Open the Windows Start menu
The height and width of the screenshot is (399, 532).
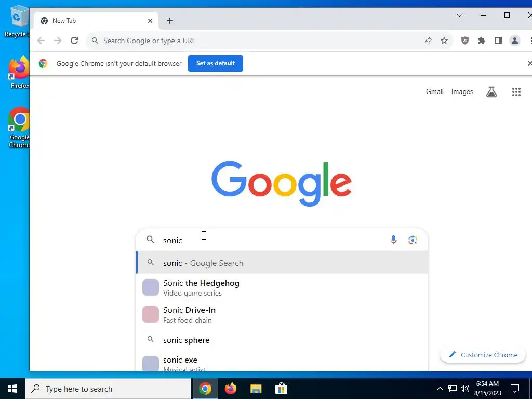(x=12, y=389)
